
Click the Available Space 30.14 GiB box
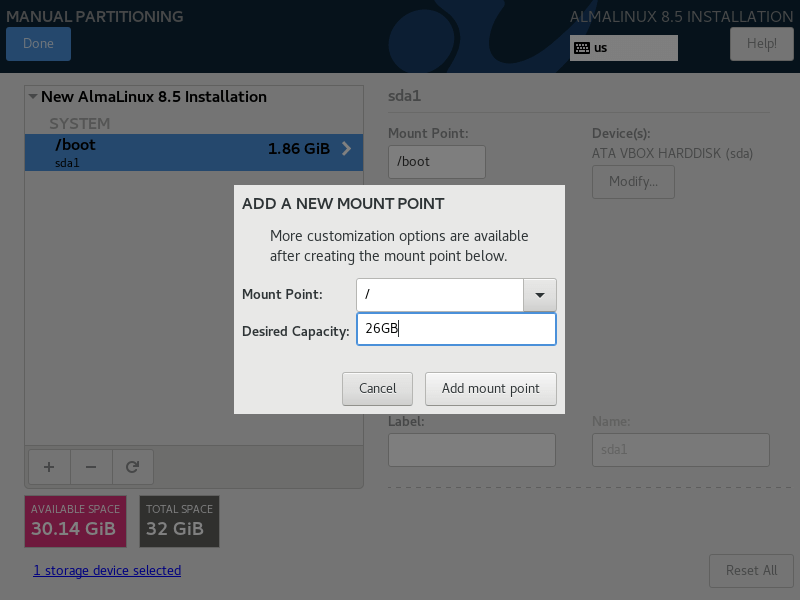75,521
